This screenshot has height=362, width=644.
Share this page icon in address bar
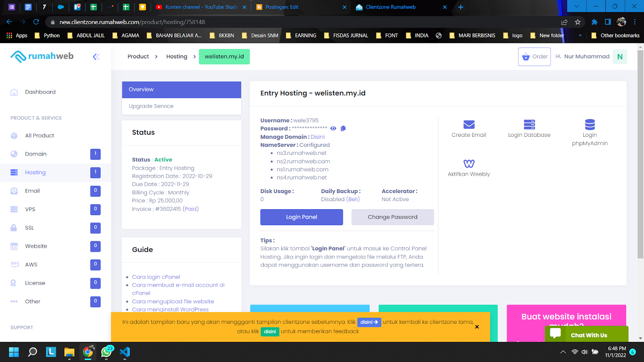point(564,22)
